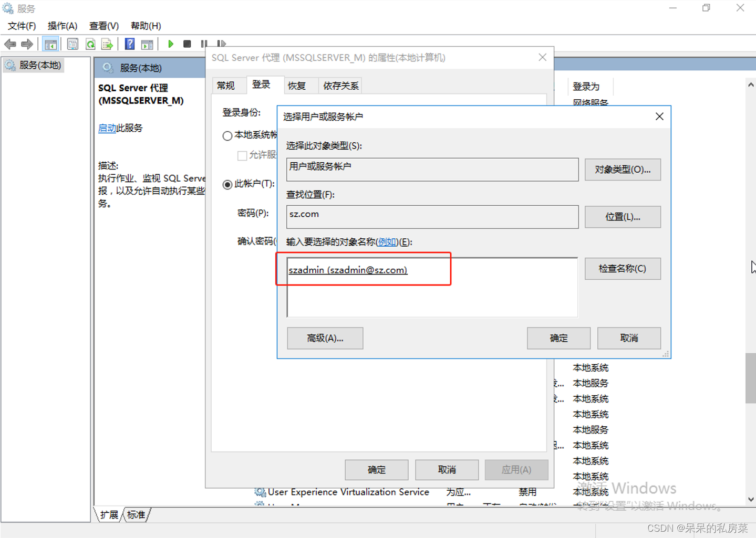Click 取消 in the select user dialog
Viewport: 756px width, 538px height.
coord(629,338)
